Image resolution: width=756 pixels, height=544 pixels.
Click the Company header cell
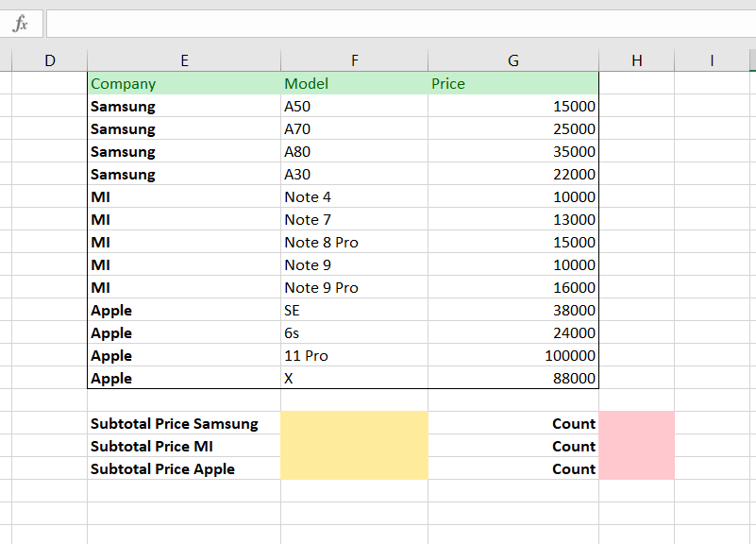184,83
